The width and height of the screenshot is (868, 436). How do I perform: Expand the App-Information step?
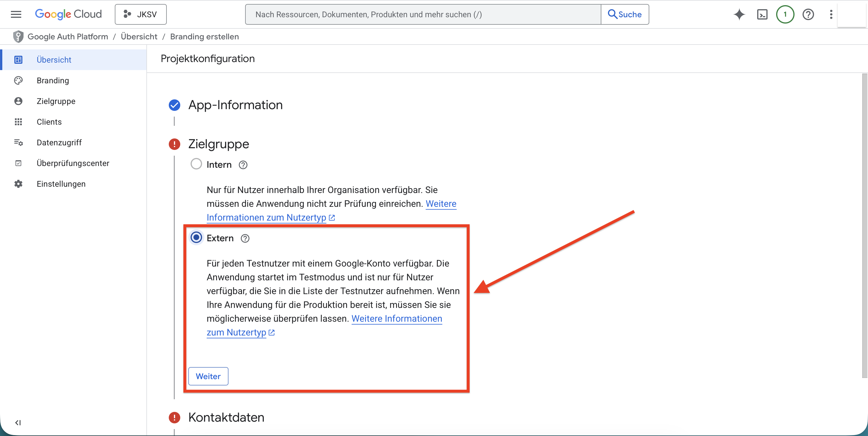[235, 105]
